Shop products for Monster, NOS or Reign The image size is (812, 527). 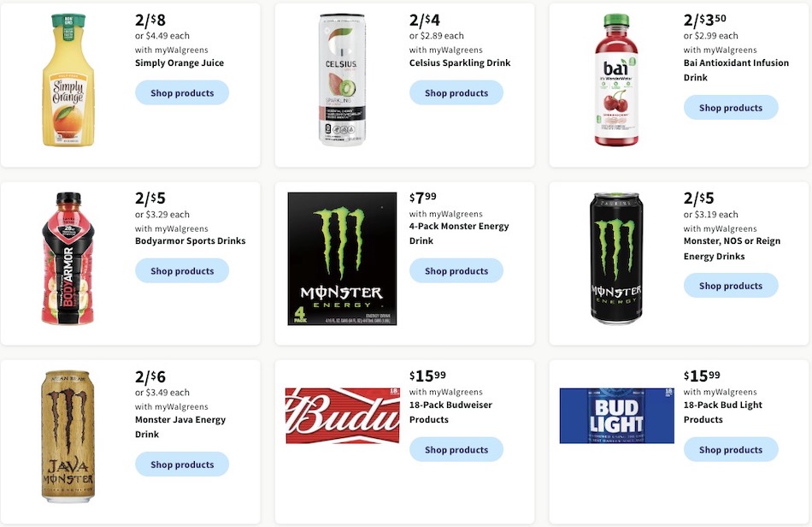click(x=732, y=286)
